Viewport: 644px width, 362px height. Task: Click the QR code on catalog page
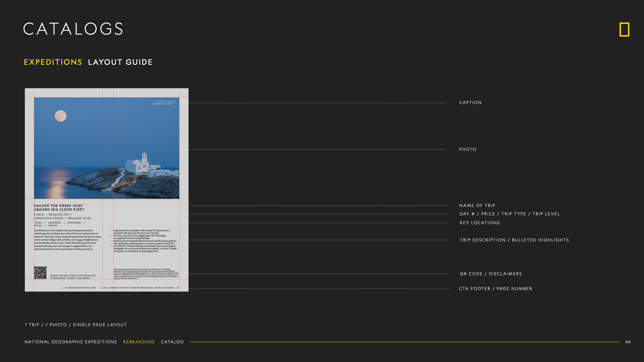(x=40, y=273)
